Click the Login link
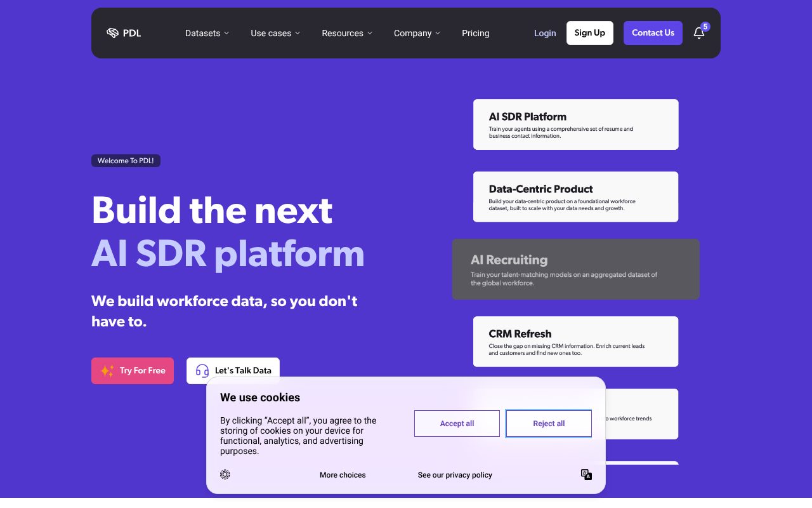This screenshot has width=812, height=508. [545, 33]
